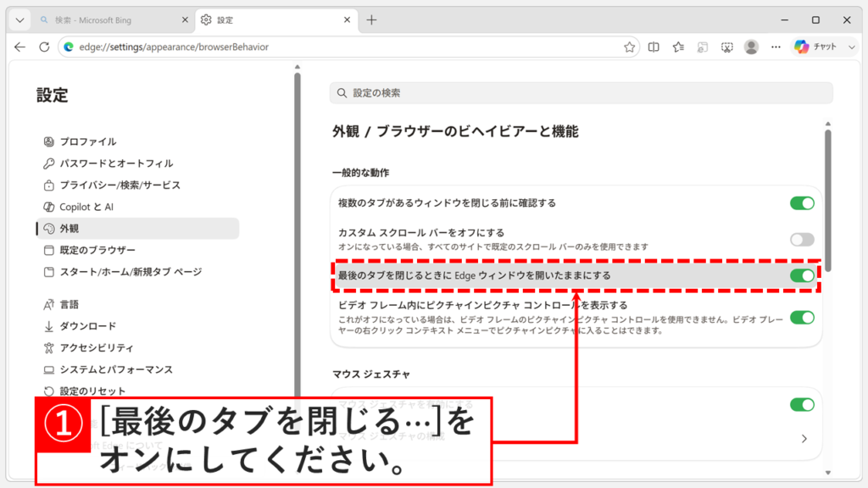Open the favorites list icon

click(x=678, y=47)
